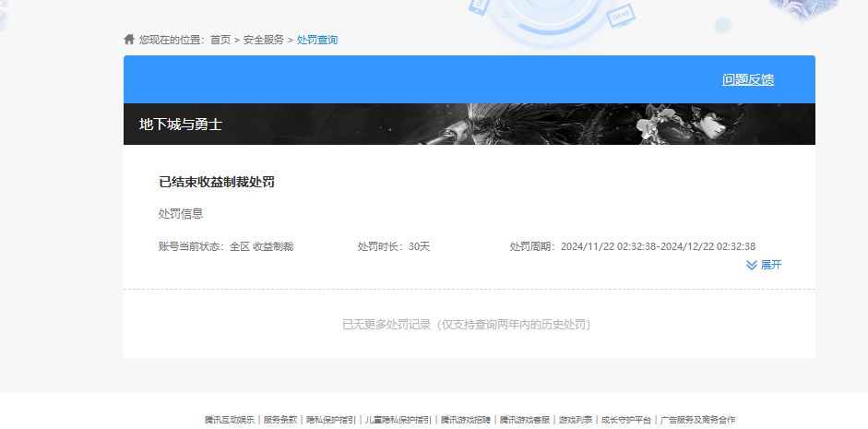This screenshot has height=429, width=868.
Task: Select the 地下城与勇士 game banner title
Action: coord(181,125)
